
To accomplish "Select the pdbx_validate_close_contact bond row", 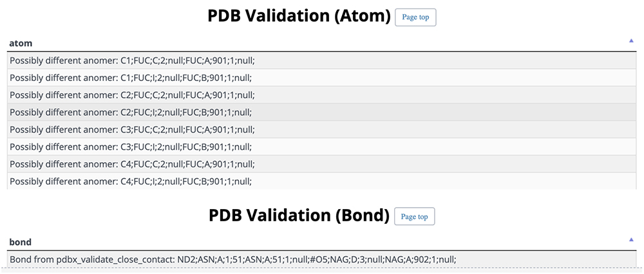I will [x=321, y=259].
